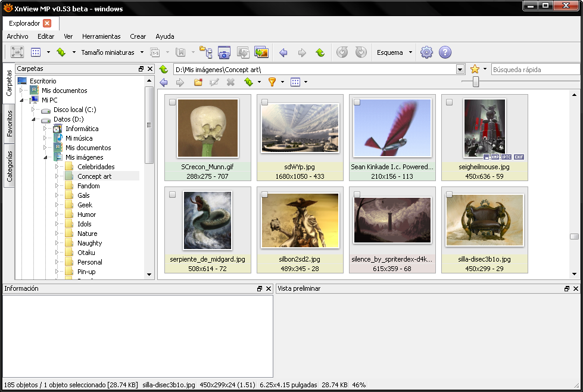The image size is (583, 392).
Task: Check the sdWYp.jpg checkbox
Action: [x=264, y=102]
